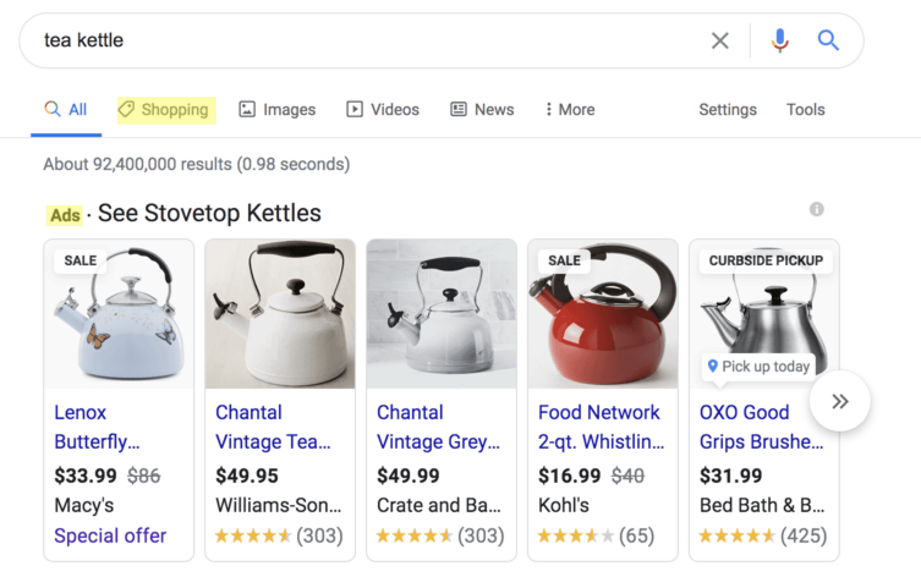Click the magnifying glass search icon

(x=829, y=40)
